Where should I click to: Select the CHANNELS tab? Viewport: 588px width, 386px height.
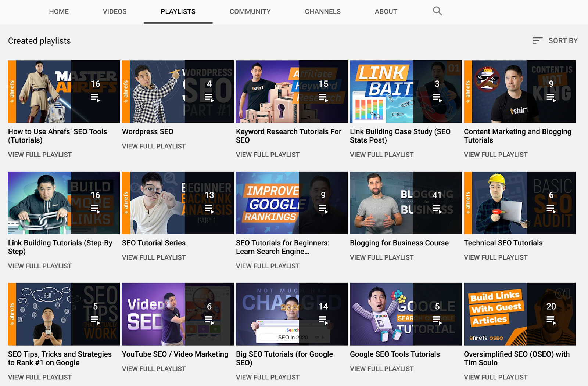coord(322,11)
